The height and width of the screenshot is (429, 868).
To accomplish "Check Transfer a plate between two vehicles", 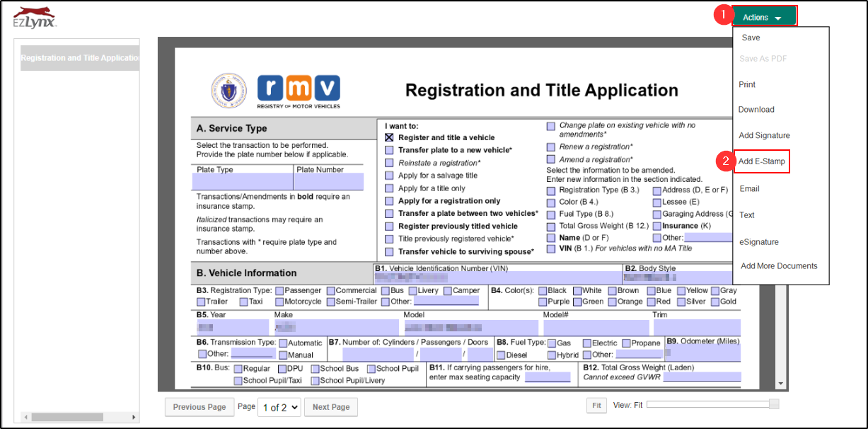I will point(389,213).
